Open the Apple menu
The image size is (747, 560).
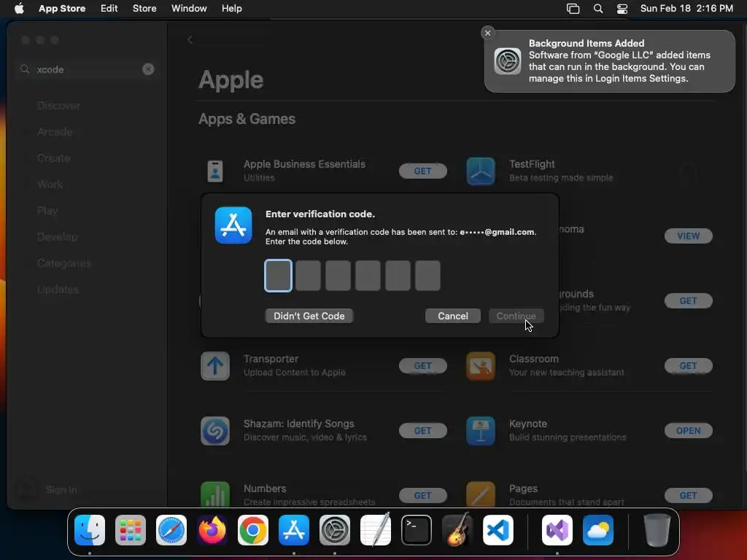[x=19, y=9]
